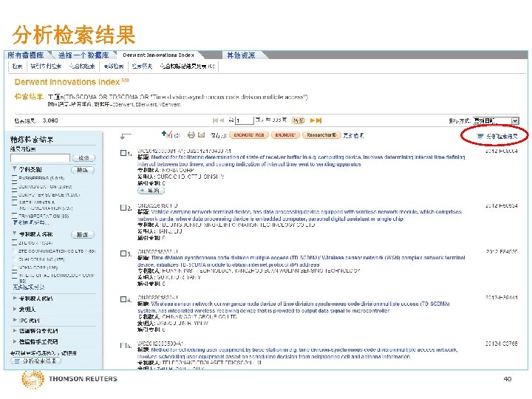Screen dimensions: 532x399
Task: Click the page number input field
Action: click(x=245, y=120)
